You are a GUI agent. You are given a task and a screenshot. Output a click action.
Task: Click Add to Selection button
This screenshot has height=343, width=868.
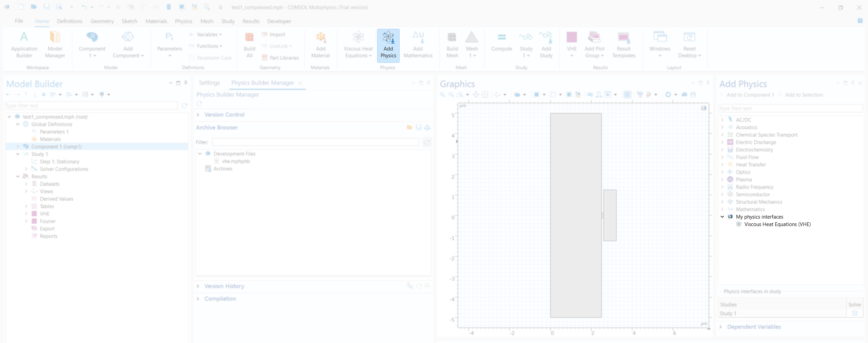click(x=801, y=95)
